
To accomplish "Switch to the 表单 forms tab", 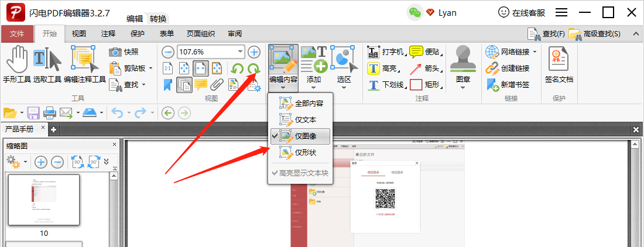I will pos(166,34).
